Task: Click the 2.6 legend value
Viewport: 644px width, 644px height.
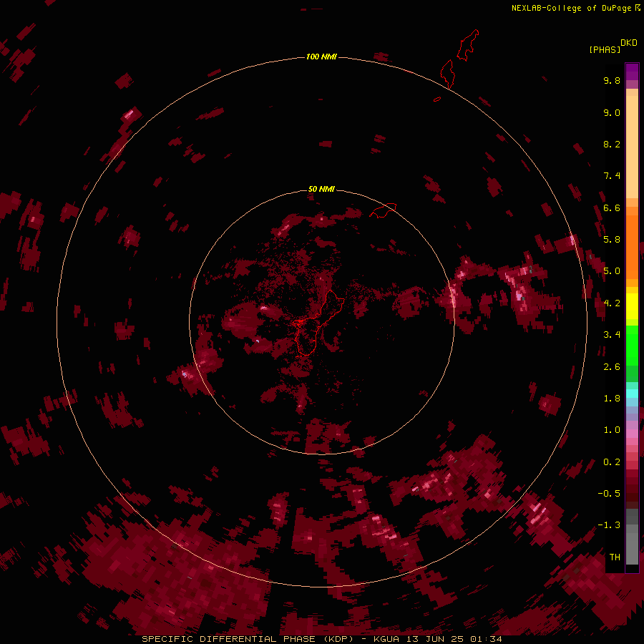Action: [x=612, y=367]
